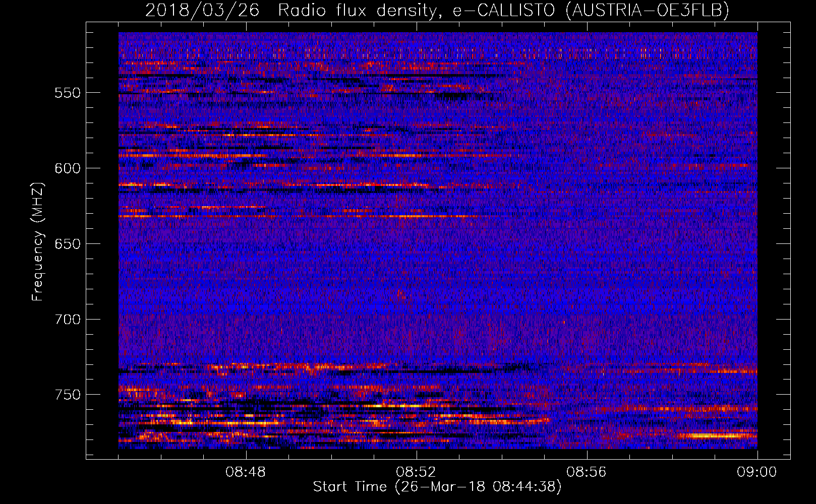
Task: Click the 08:56 time tick label
Action: [x=587, y=472]
